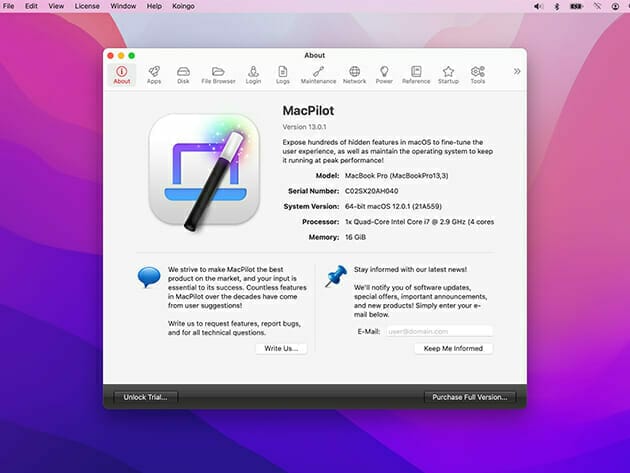630x473 pixels.
Task: Expand the toolbar overflow chevron
Action: (x=517, y=71)
